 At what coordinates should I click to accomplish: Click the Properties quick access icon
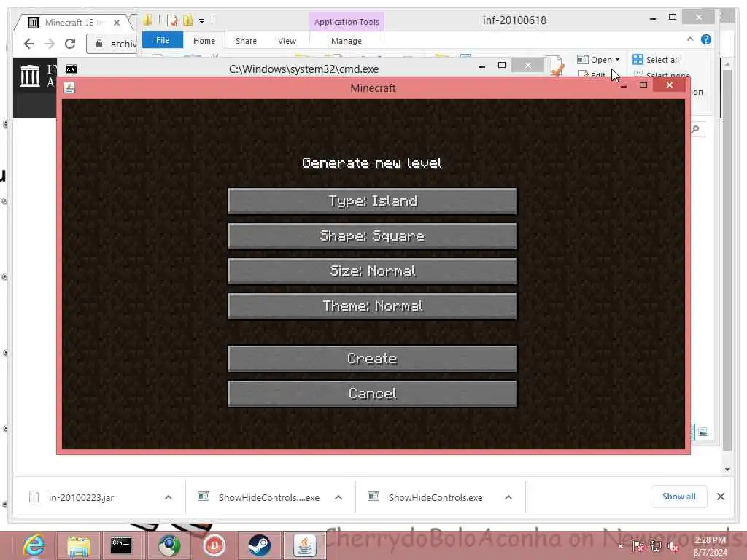tap(172, 20)
